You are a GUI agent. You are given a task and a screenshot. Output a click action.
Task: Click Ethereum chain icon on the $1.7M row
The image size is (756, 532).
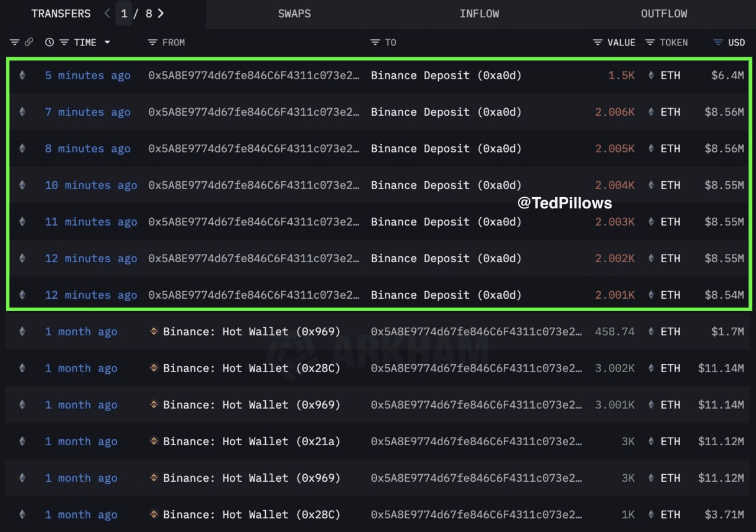point(22,331)
